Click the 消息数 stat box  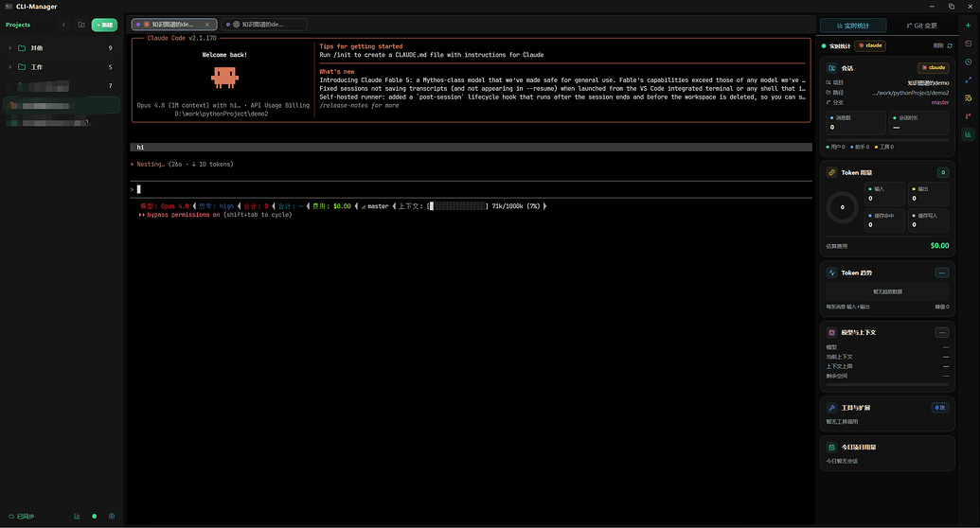[x=856, y=122]
